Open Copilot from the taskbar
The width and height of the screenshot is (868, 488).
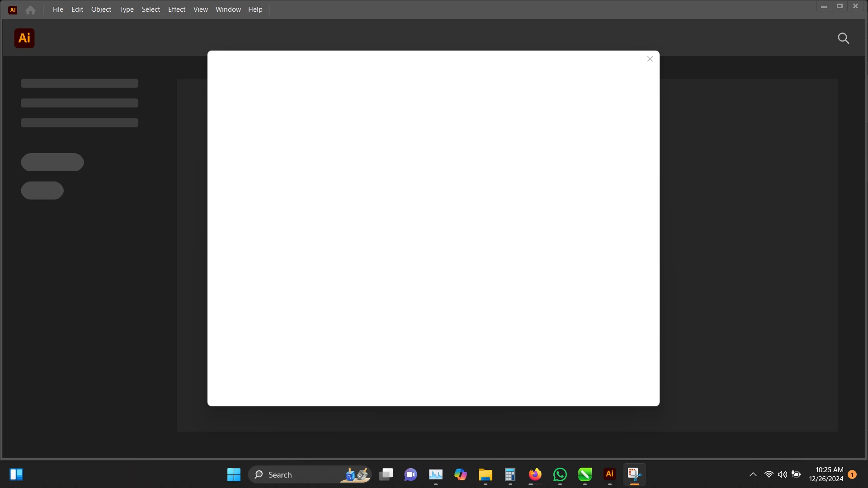pos(460,474)
